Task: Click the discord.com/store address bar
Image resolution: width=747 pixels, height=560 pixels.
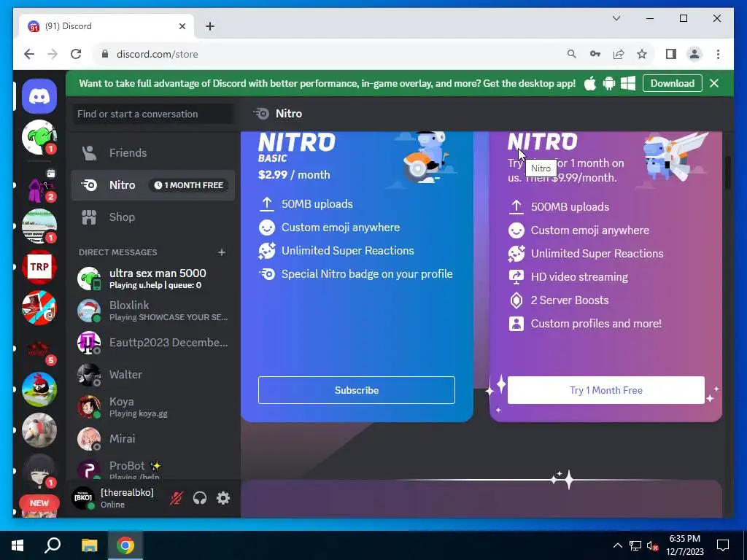Action: pos(329,54)
